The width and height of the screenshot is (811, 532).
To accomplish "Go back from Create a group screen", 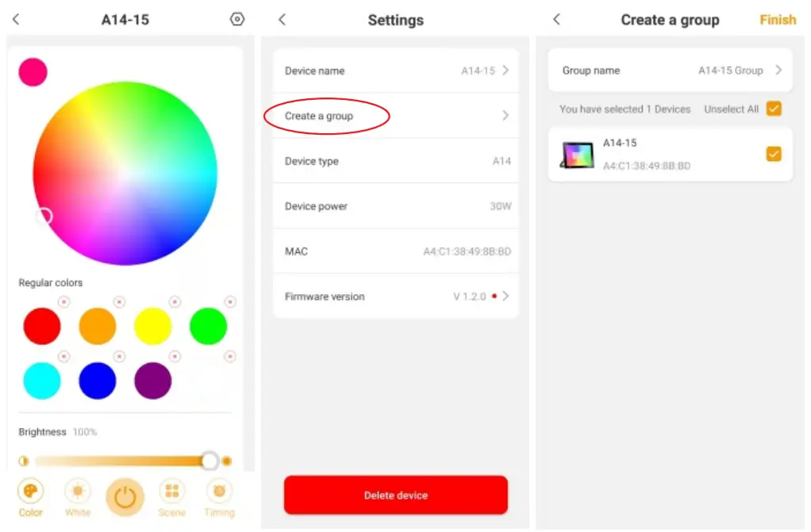I will [x=556, y=19].
